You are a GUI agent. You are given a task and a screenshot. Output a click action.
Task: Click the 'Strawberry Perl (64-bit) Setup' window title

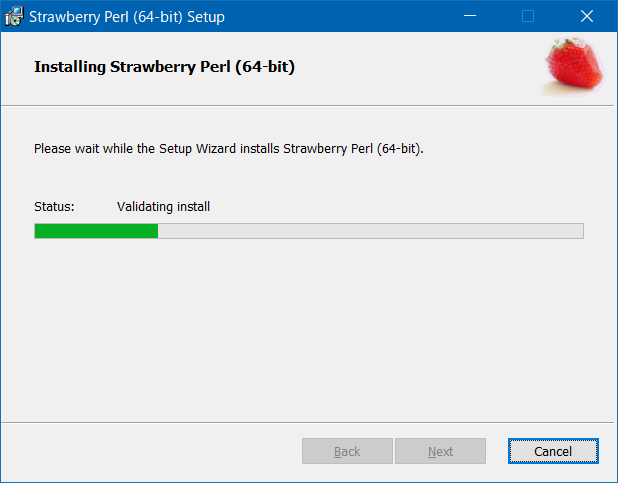(127, 17)
